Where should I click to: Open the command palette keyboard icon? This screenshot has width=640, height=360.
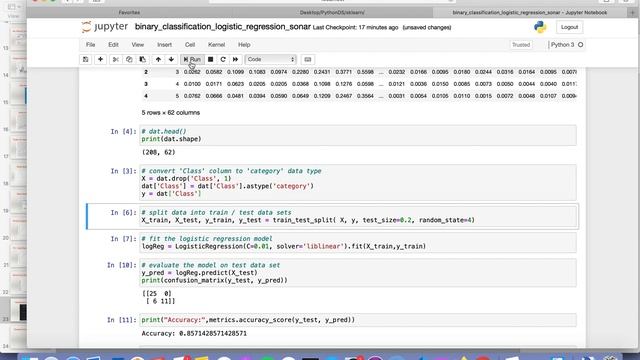coord(308,59)
